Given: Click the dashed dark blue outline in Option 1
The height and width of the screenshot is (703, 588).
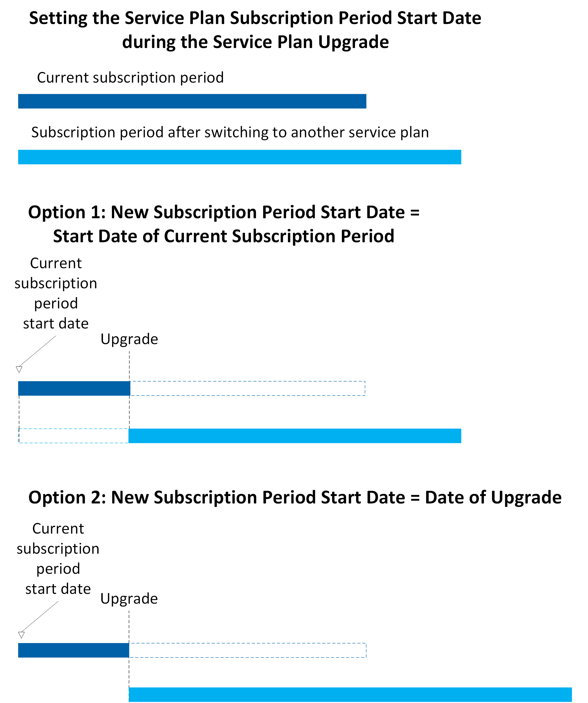Looking at the screenshot, I should pos(248,388).
